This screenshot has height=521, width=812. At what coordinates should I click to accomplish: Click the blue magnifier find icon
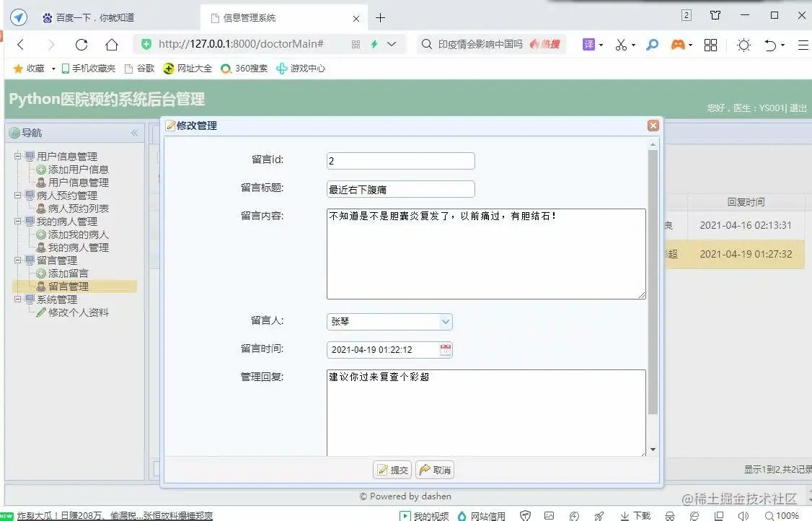tap(652, 45)
